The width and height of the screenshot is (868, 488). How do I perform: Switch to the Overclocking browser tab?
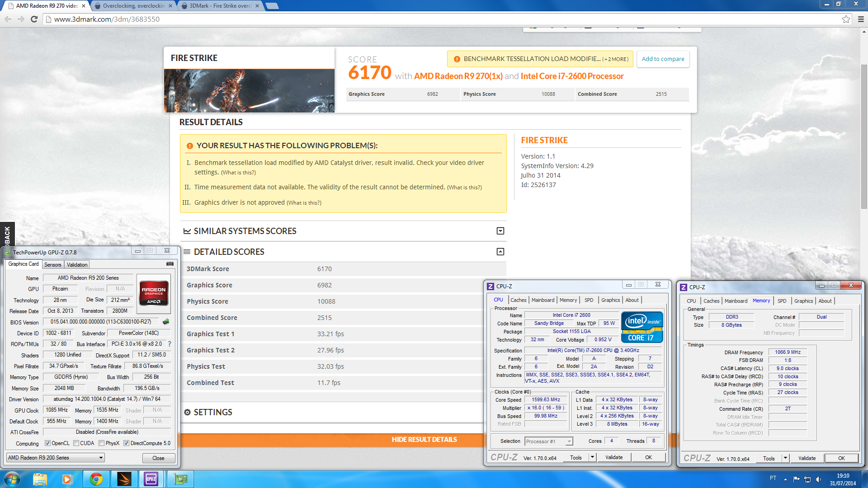pos(133,6)
